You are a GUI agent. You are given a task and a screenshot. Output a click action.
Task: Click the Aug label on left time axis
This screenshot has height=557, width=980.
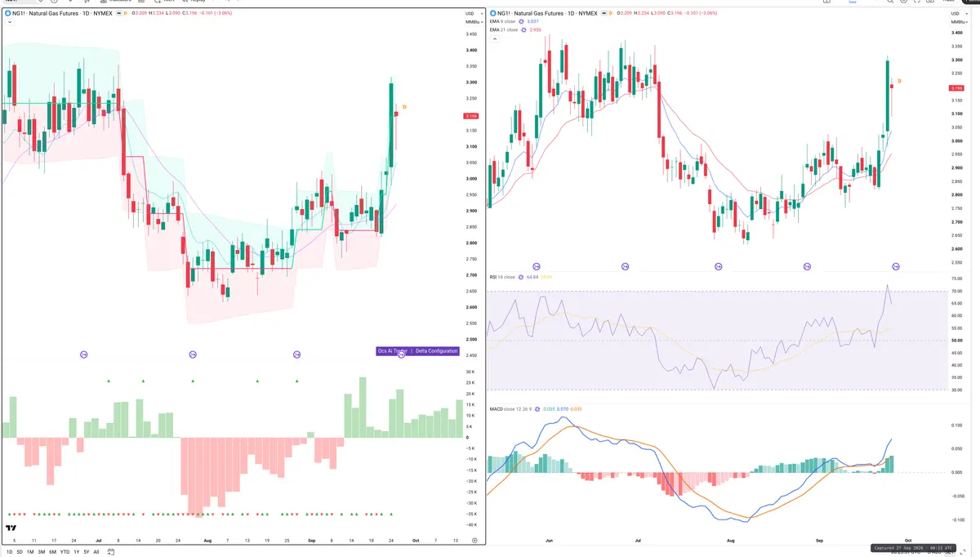click(x=207, y=540)
